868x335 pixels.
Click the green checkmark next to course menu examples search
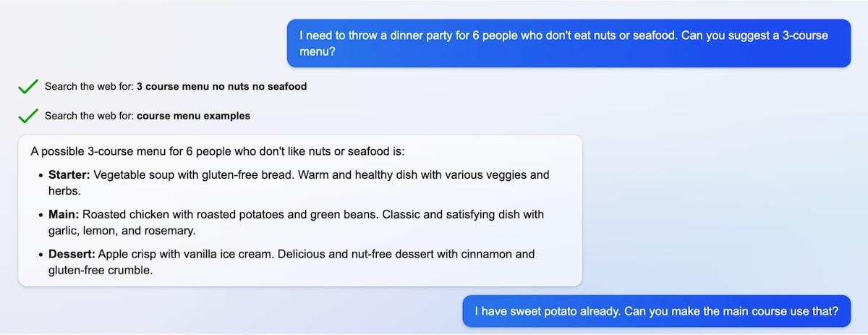pos(28,116)
